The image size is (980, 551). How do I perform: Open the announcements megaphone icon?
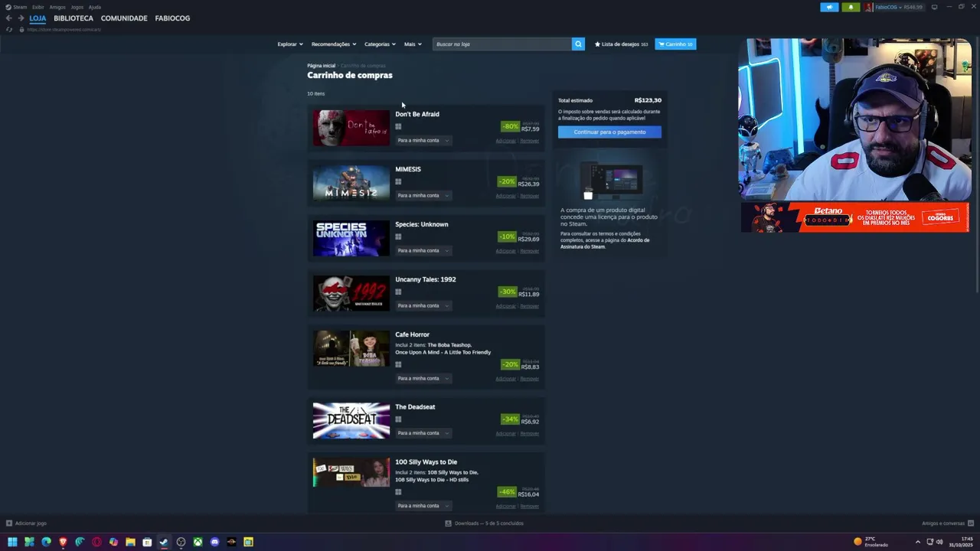829,7
